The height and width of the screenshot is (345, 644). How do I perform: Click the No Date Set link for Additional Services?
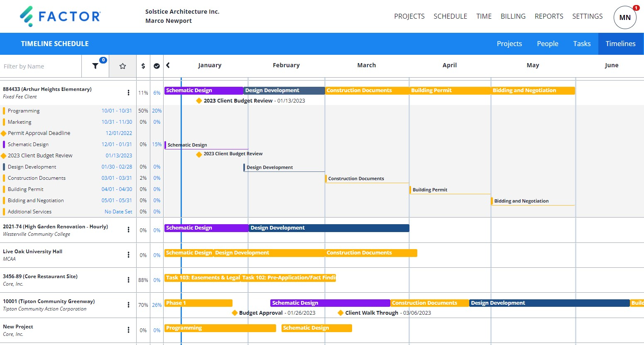pos(118,211)
